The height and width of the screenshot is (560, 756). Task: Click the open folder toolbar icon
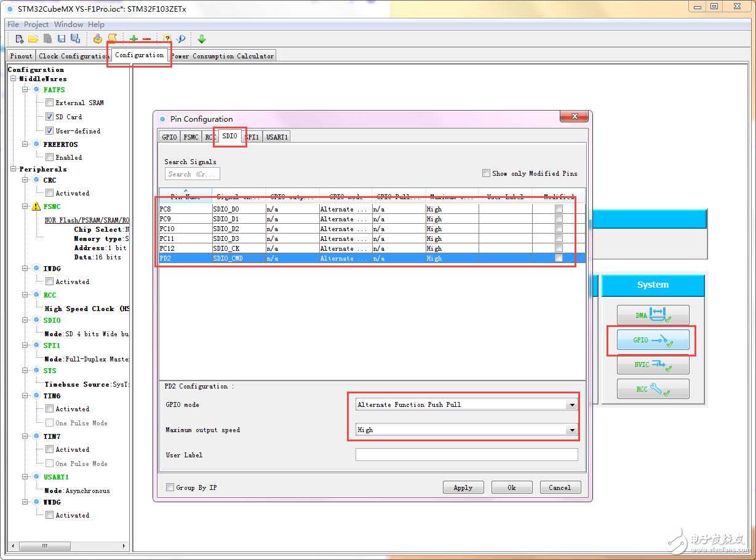pos(33,39)
